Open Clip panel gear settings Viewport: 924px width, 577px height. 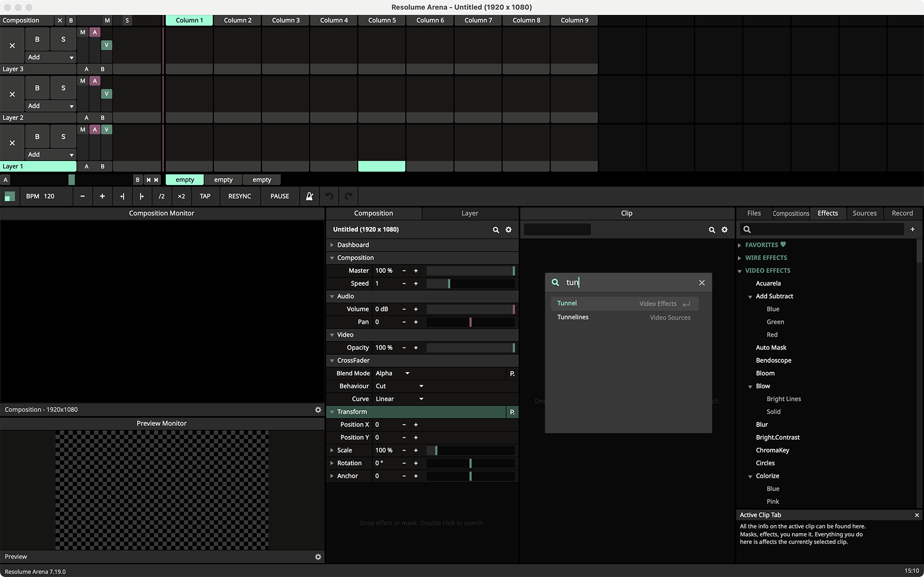725,229
